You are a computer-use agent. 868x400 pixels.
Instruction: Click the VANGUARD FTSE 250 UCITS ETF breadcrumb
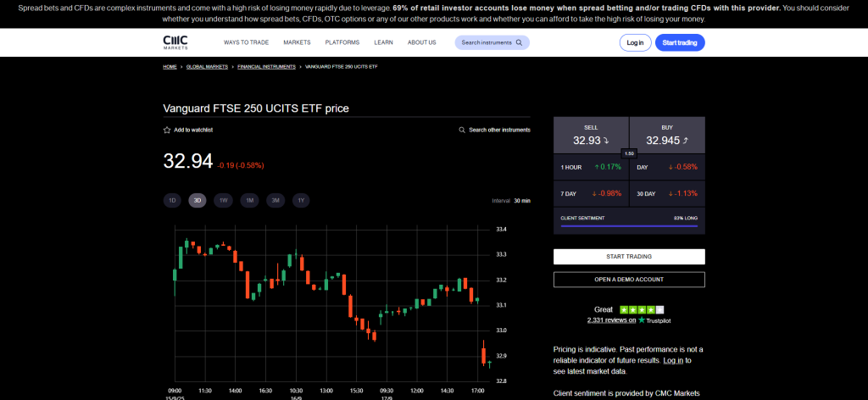coord(342,66)
